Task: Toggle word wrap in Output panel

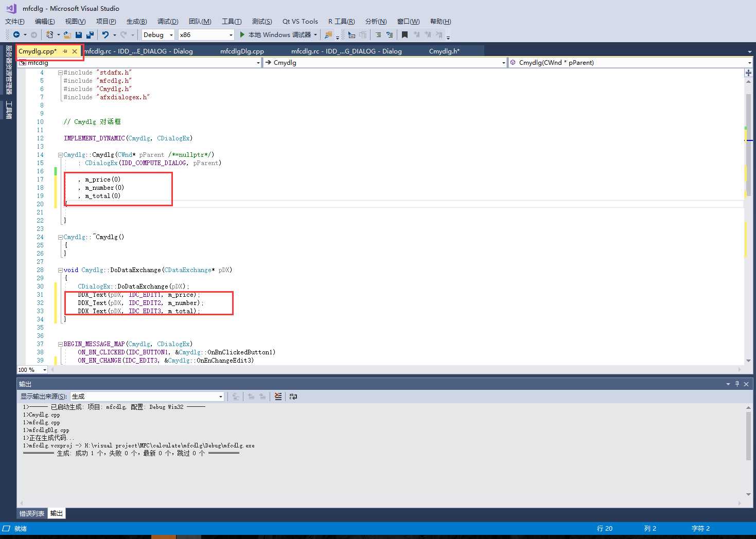Action: (x=293, y=397)
